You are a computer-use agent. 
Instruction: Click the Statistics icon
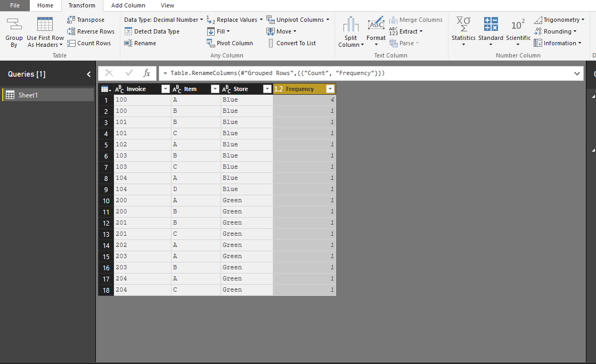[x=463, y=24]
